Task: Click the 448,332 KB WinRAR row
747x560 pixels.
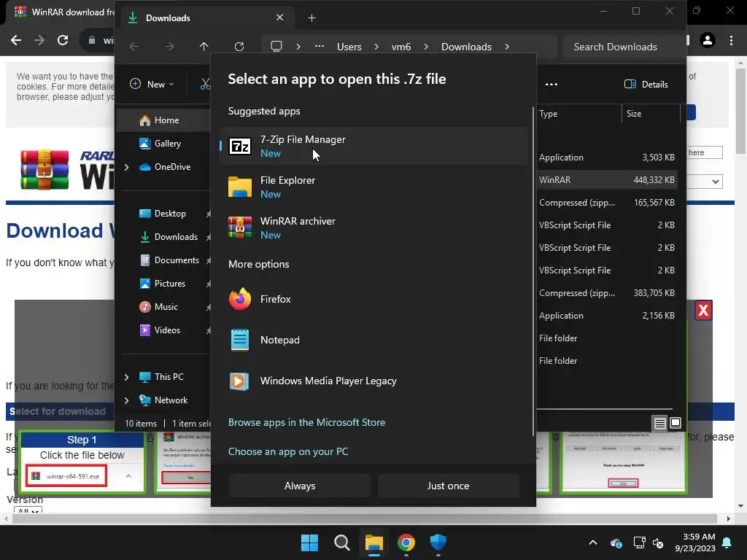Action: [606, 180]
